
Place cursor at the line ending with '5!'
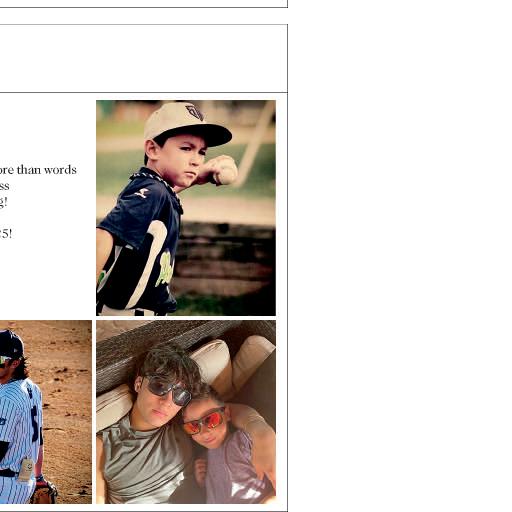(x=6, y=234)
